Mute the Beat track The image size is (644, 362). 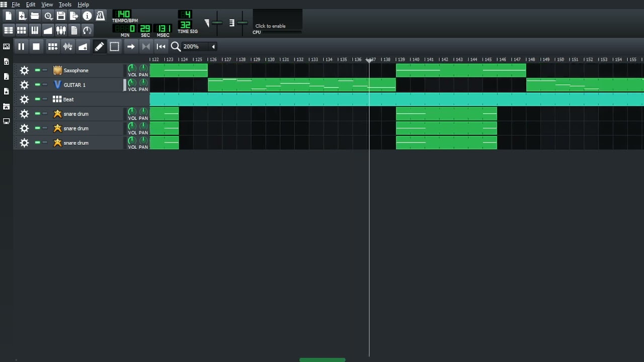[x=37, y=99]
